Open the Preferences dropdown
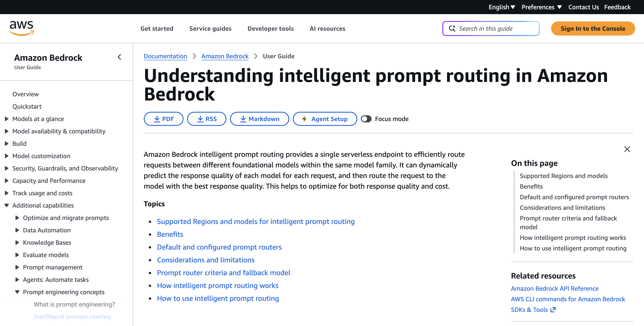The height and width of the screenshot is (326, 644). tap(542, 7)
